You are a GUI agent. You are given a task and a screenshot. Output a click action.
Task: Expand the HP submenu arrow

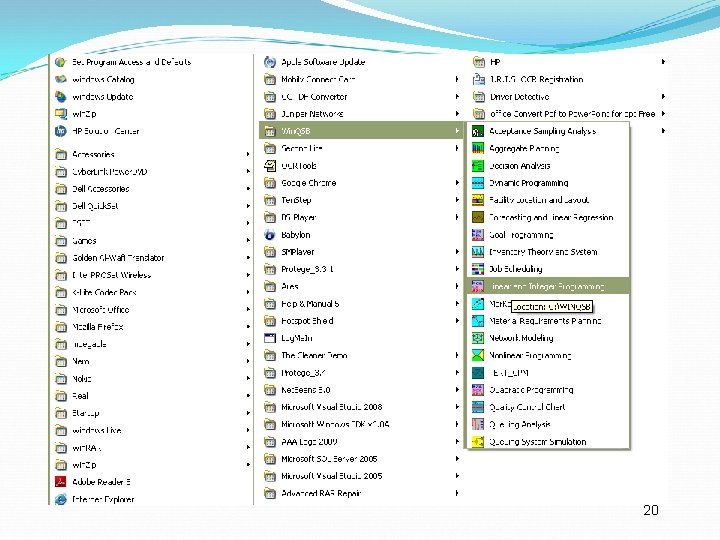[664, 62]
